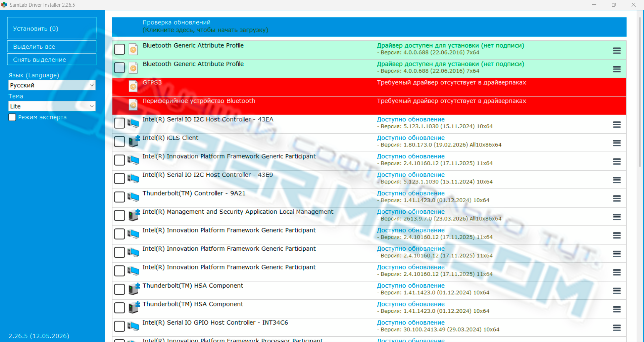Click the Периферийное устройство Bluetooth device icon

coord(133,105)
